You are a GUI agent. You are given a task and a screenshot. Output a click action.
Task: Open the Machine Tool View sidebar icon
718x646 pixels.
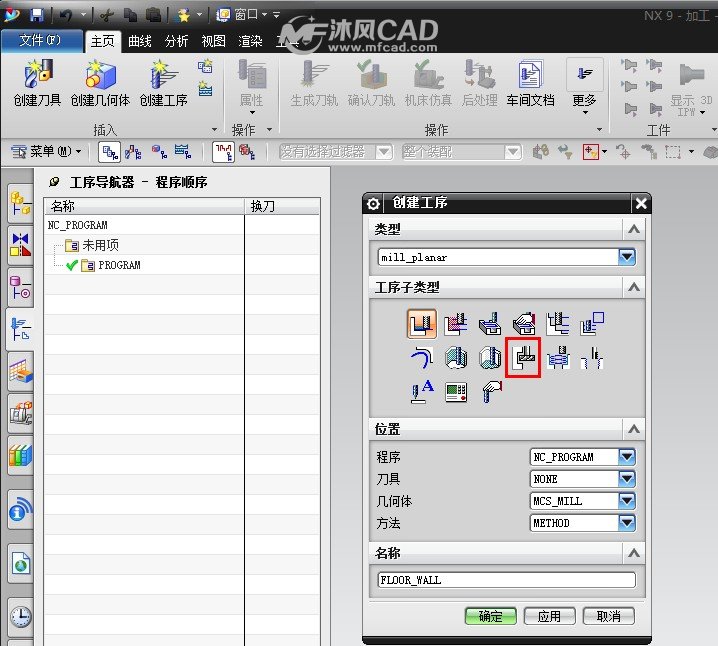click(21, 414)
